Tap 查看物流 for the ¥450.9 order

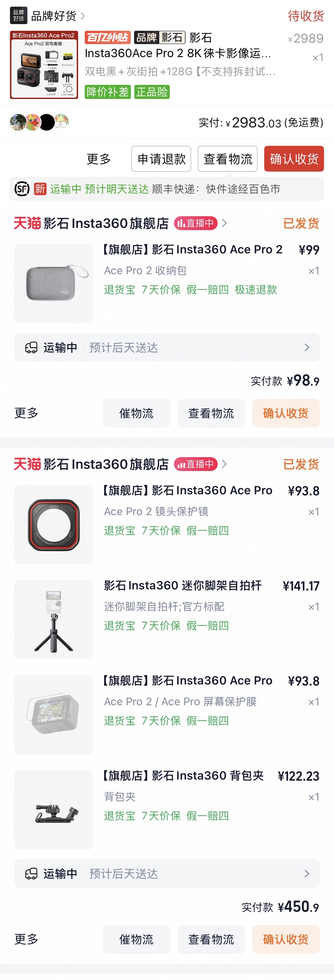(x=211, y=939)
